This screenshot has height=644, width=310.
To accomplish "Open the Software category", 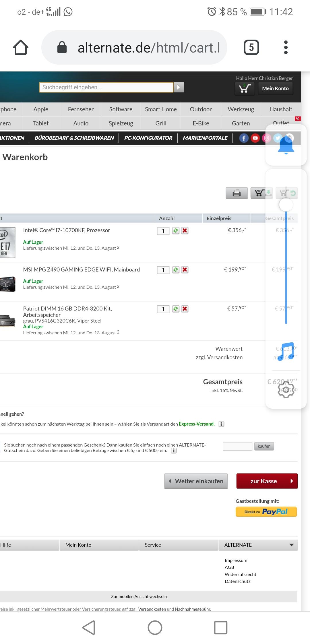I will pos(121,109).
